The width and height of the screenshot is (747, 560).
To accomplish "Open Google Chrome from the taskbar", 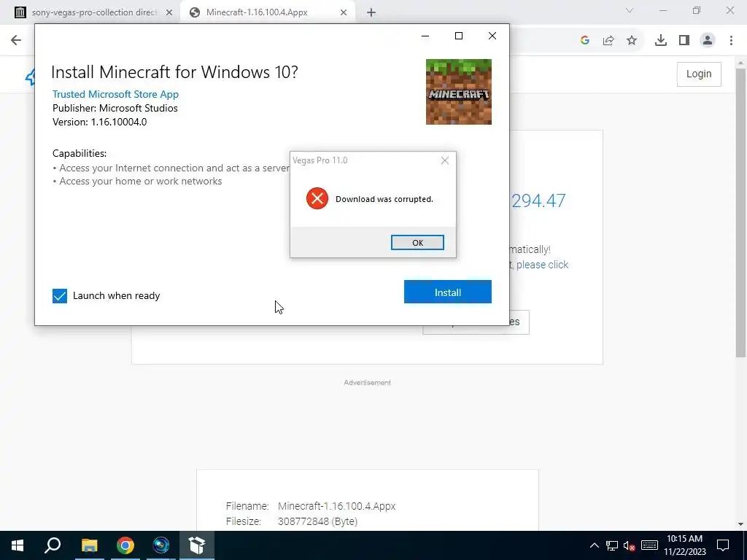I will pos(125,545).
